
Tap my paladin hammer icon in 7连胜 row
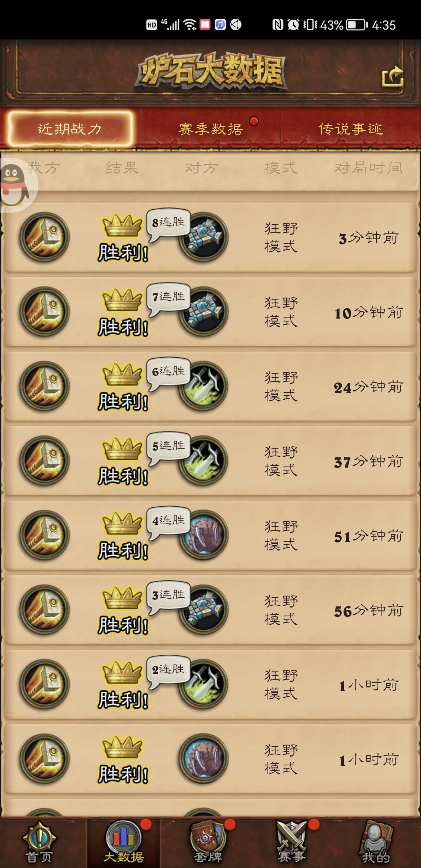click(45, 311)
